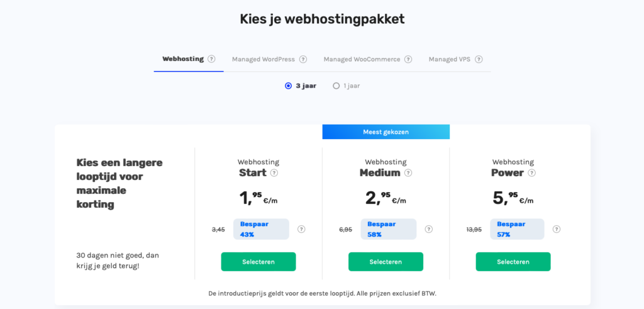Click help icon next to Webhosting tab
644x309 pixels.
tap(211, 59)
